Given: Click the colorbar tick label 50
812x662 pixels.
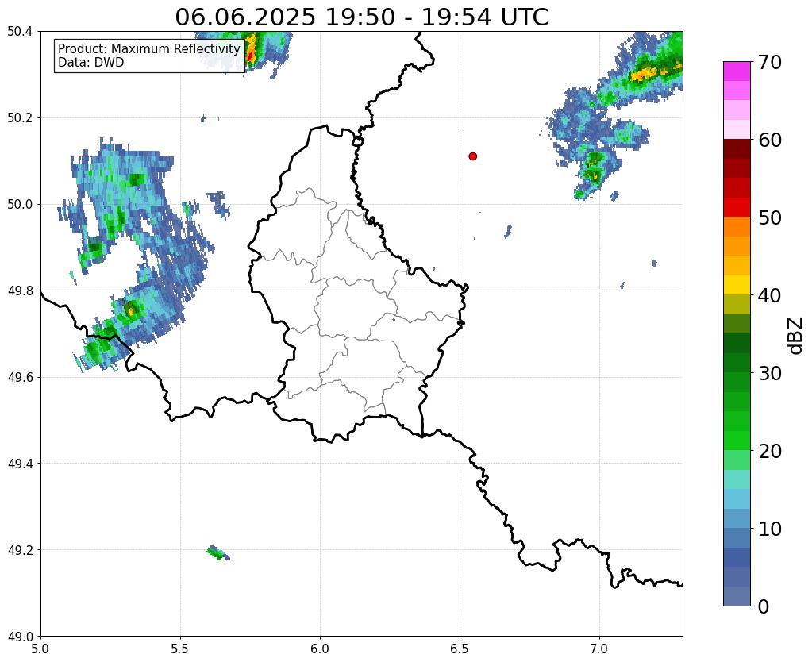Looking at the screenshot, I should (x=770, y=217).
